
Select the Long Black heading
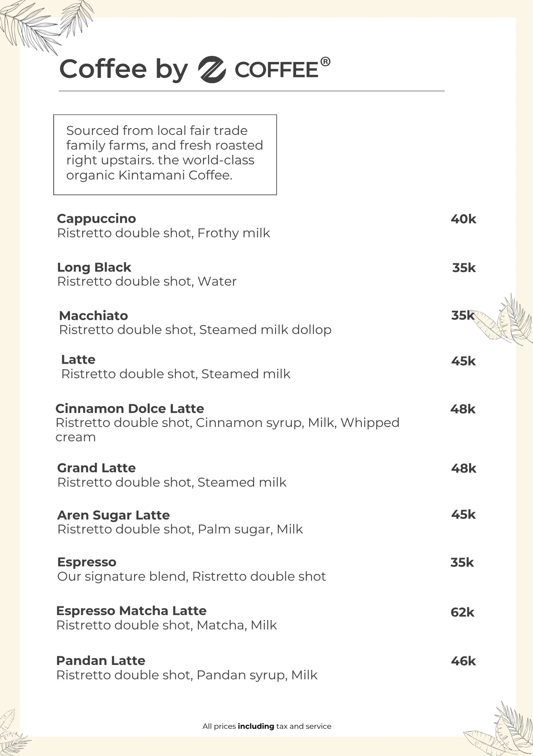coord(94,267)
